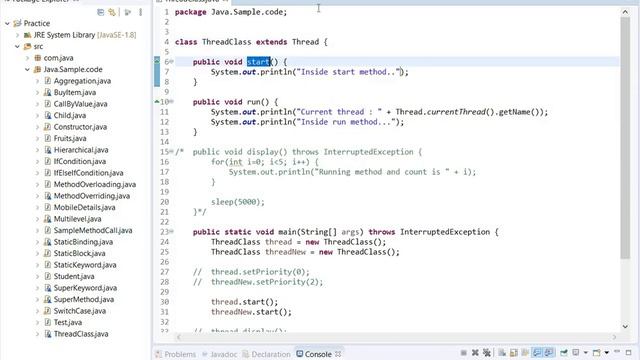Select Constructor.java in the tree
Viewport: 640px width, 360px height.
click(x=80, y=127)
